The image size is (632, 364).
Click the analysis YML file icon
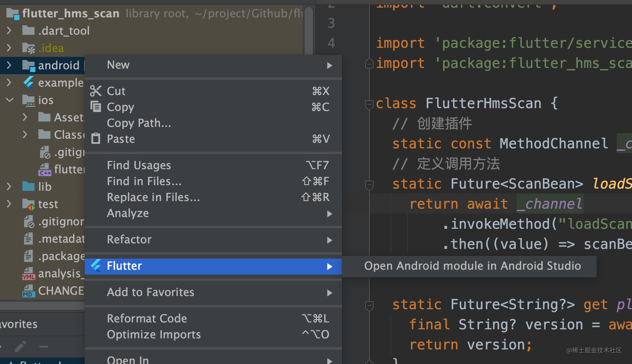tap(28, 274)
